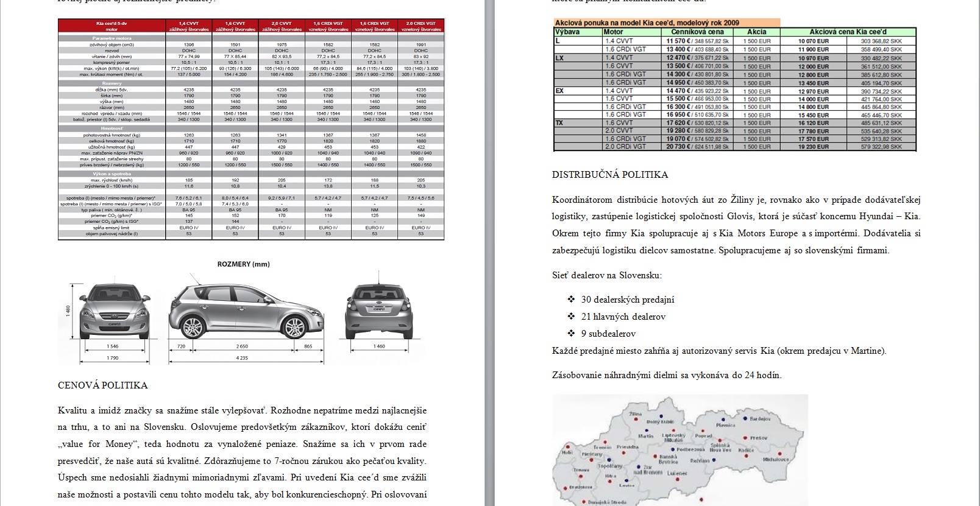Screen dimensions: 980x506
Task: Click the 'Zásobovanie náhradnými dielmi' sentence
Action: click(667, 375)
